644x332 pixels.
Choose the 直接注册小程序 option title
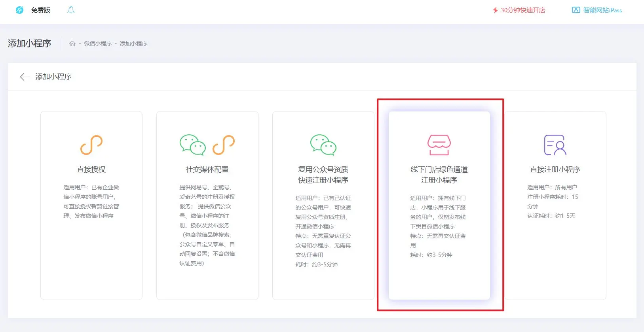coord(555,170)
